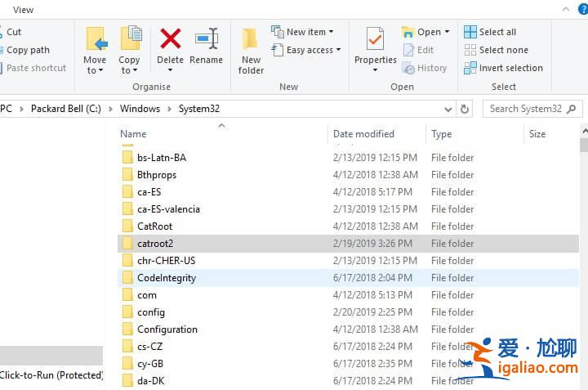The width and height of the screenshot is (588, 390).
Task: Click the System32 breadcrumb
Action: point(199,109)
